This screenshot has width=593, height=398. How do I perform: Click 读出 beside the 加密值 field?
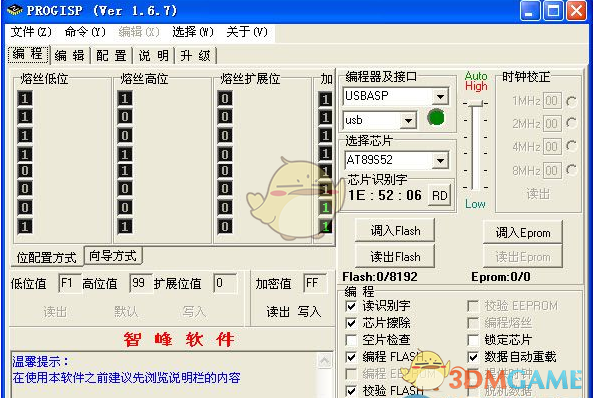(x=278, y=312)
